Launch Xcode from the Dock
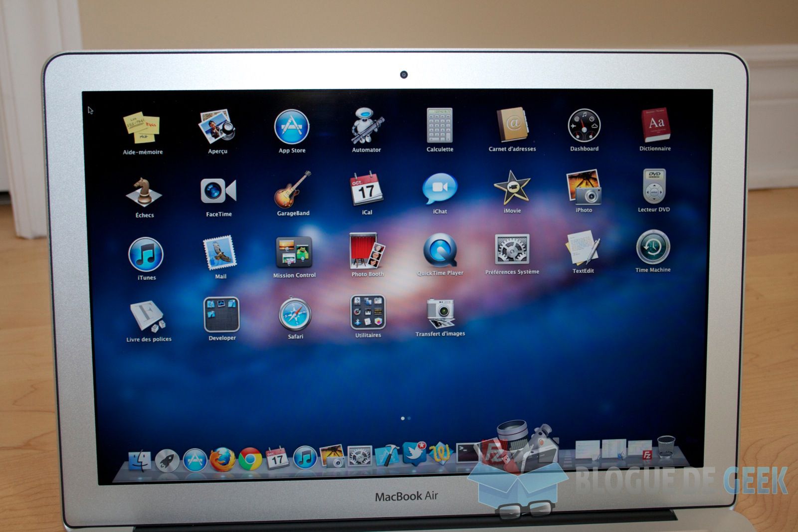The image size is (798, 532). (387, 455)
